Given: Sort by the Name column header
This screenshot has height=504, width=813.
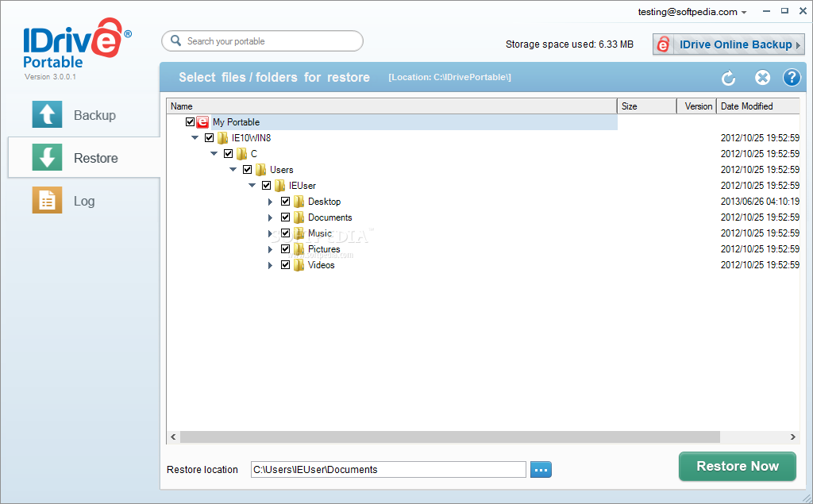Looking at the screenshot, I should 391,106.
